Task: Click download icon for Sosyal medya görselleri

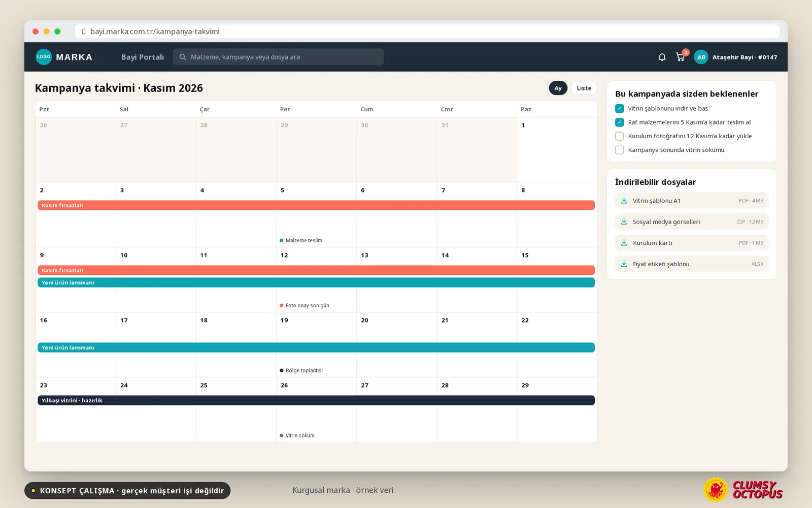Action: click(624, 221)
